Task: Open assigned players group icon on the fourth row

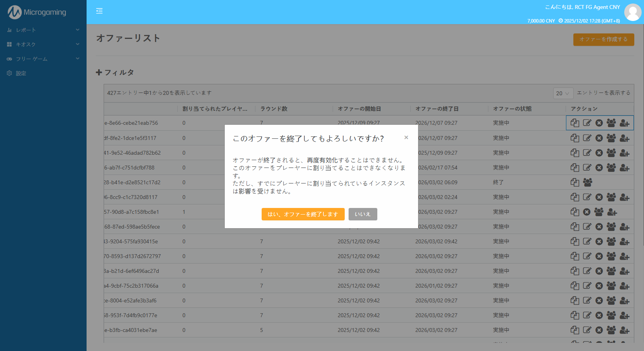Action: [611, 167]
